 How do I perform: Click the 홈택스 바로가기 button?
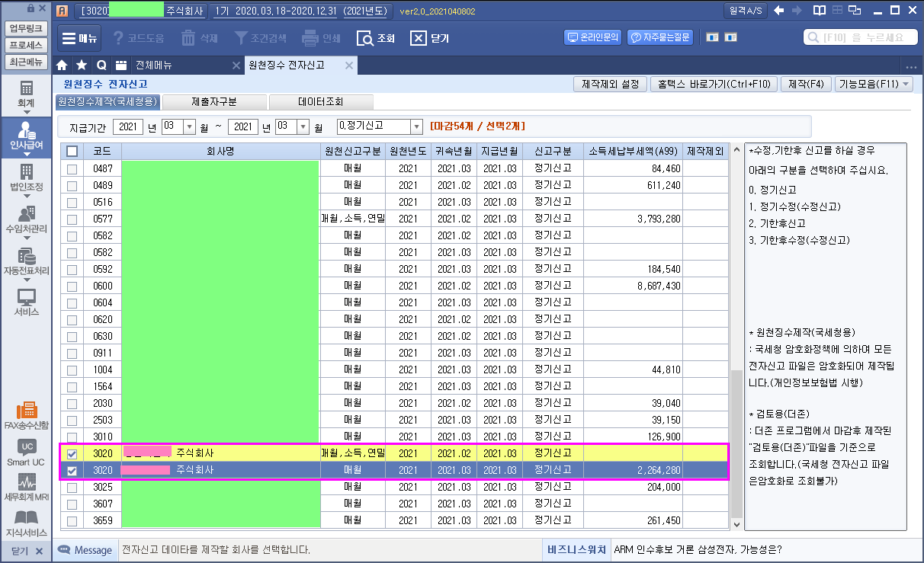click(714, 84)
